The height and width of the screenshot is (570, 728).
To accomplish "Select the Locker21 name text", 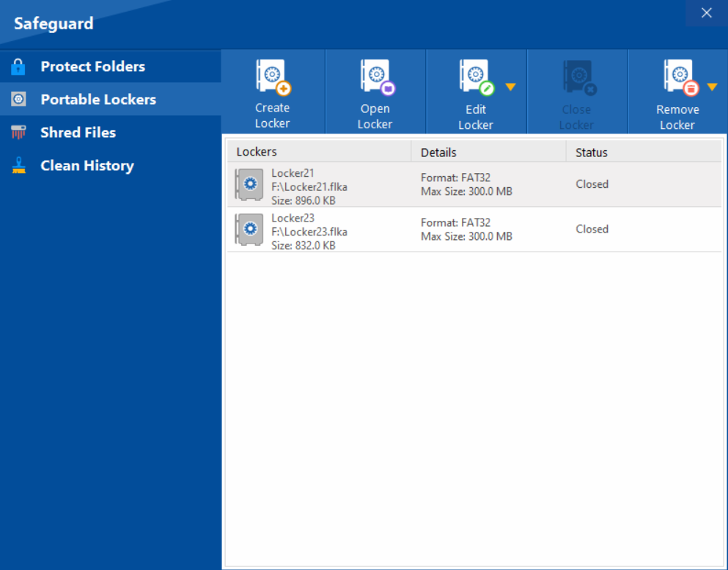I will click(x=293, y=173).
